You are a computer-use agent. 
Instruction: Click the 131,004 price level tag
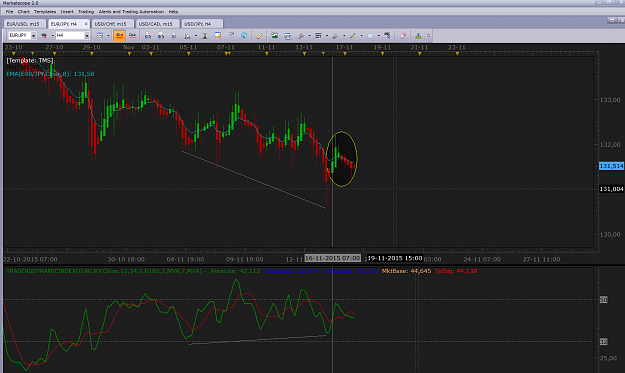[x=611, y=189]
